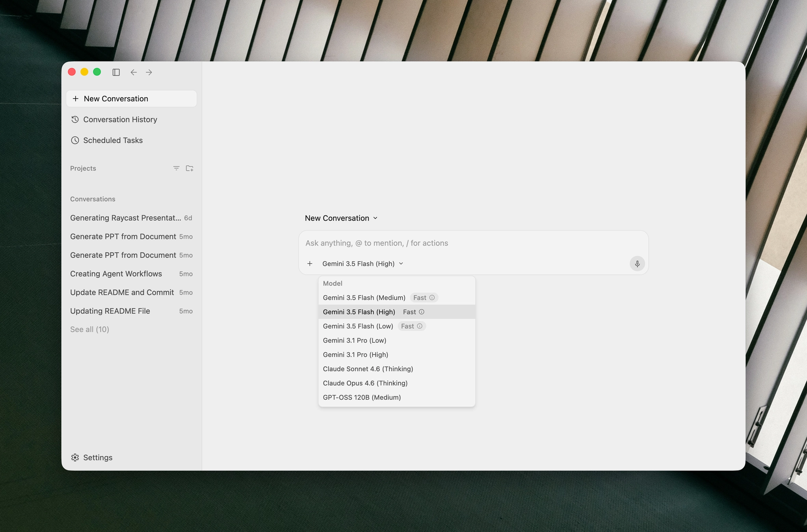This screenshot has width=807, height=532.
Task: Choose Claude Opus 4.6 (Thinking)
Action: pyautogui.click(x=397, y=383)
